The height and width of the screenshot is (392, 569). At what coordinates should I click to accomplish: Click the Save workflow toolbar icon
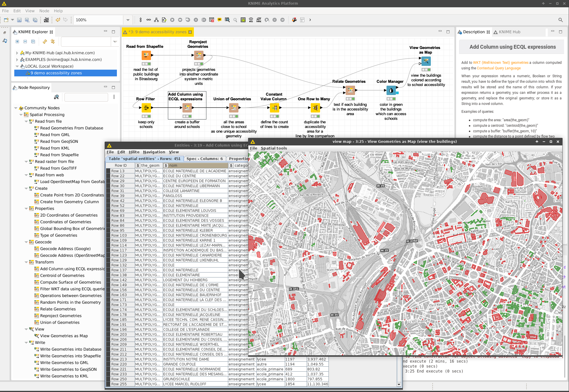point(19,20)
